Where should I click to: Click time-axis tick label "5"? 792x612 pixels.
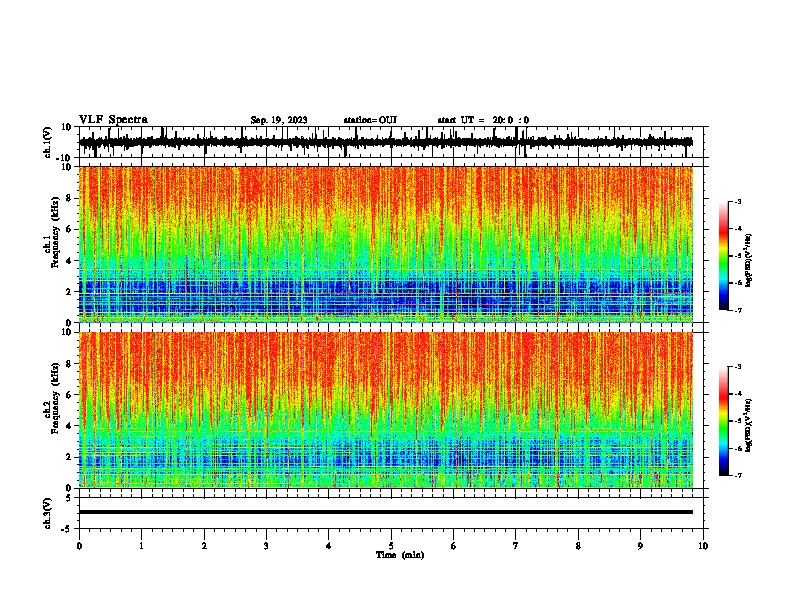pos(391,546)
